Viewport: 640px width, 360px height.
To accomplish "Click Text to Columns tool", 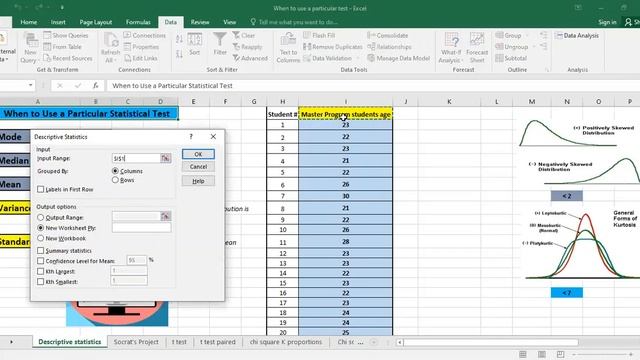I will pyautogui.click(x=288, y=48).
